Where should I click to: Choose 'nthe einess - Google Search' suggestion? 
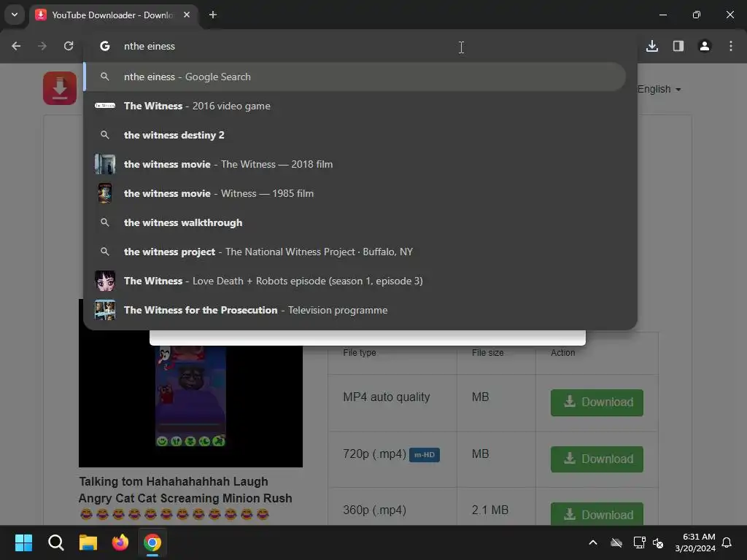tap(355, 77)
